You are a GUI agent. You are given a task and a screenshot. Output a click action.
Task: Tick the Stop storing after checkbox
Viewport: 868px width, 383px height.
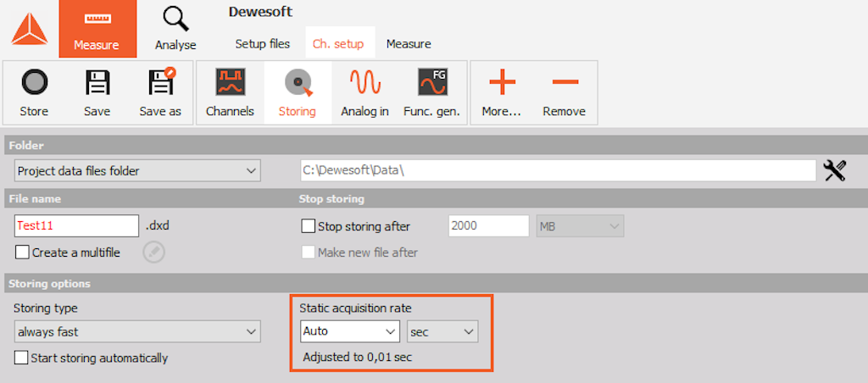click(x=308, y=226)
